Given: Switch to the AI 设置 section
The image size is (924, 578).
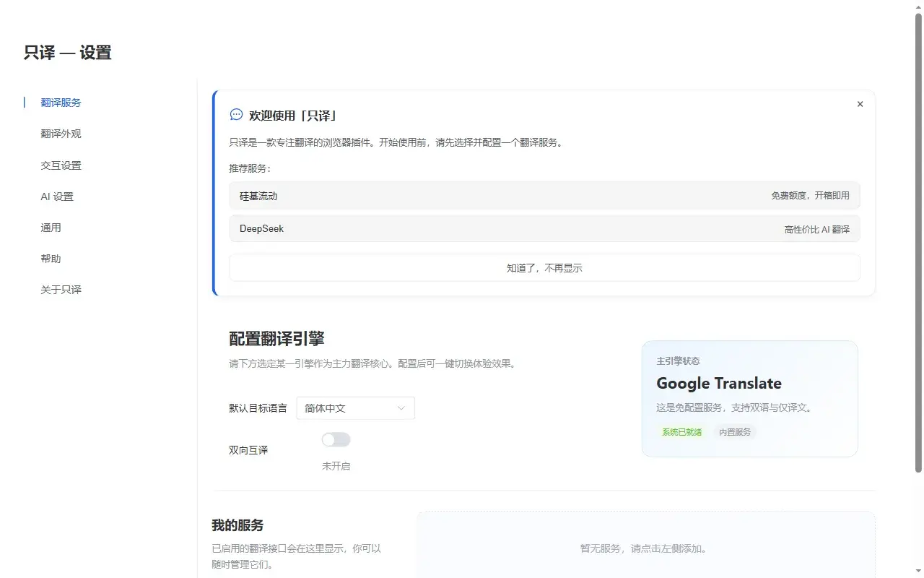Looking at the screenshot, I should (57, 197).
